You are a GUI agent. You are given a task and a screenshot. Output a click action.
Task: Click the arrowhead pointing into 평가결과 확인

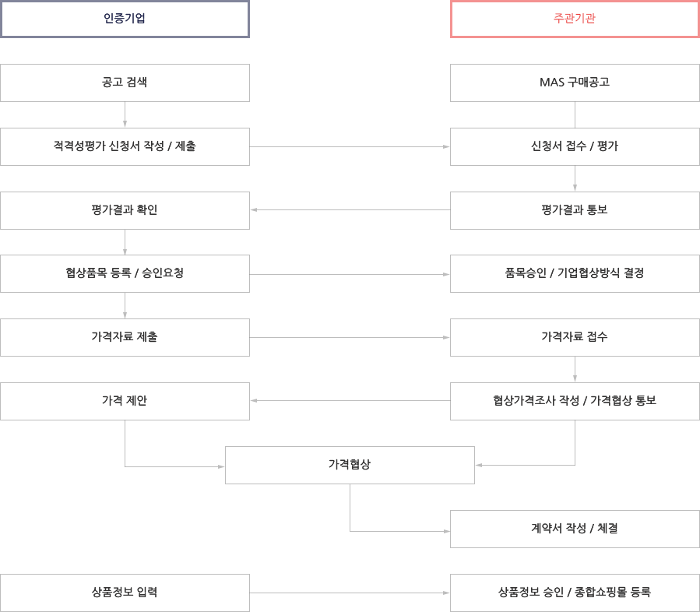pos(254,209)
